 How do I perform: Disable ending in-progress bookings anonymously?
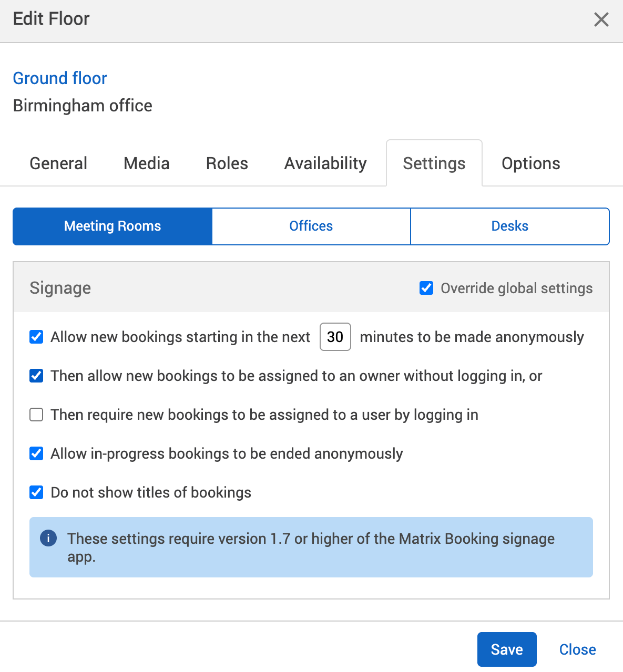[x=36, y=453]
